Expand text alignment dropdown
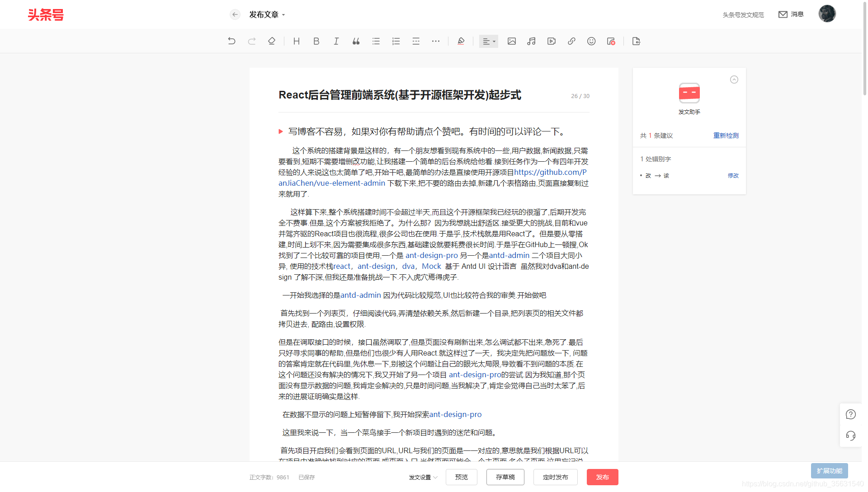The height and width of the screenshot is (492, 868). [489, 41]
